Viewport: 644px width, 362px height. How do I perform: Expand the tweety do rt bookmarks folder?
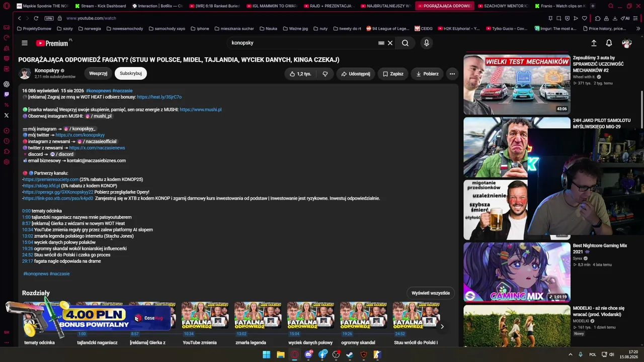(x=347, y=29)
